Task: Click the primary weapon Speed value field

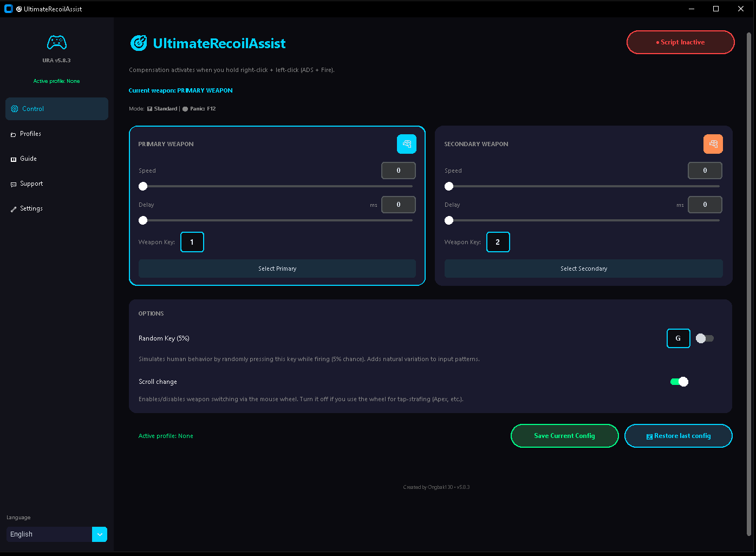Action: (x=399, y=171)
